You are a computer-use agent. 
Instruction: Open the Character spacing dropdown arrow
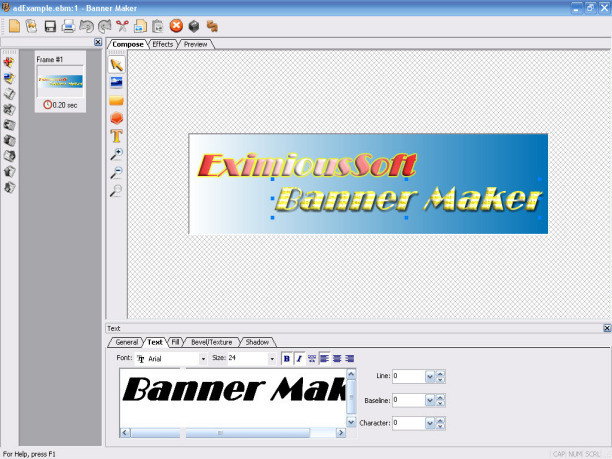[430, 423]
